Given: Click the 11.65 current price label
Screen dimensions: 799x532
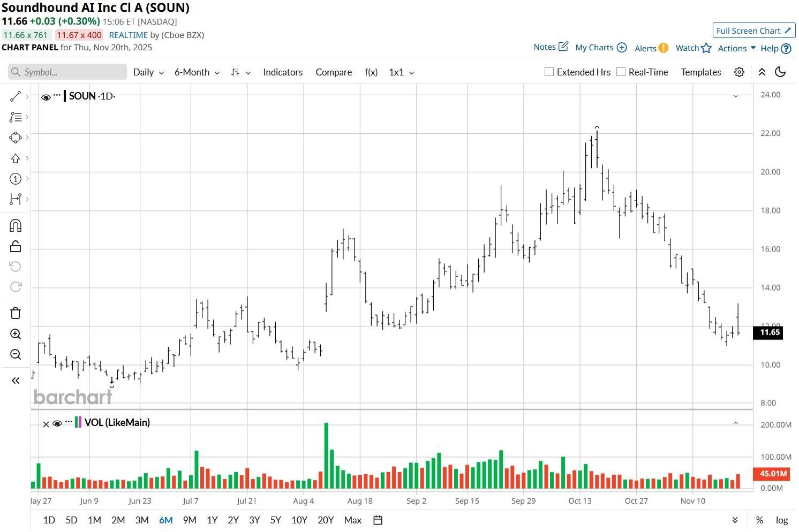Looking at the screenshot, I should pos(768,332).
